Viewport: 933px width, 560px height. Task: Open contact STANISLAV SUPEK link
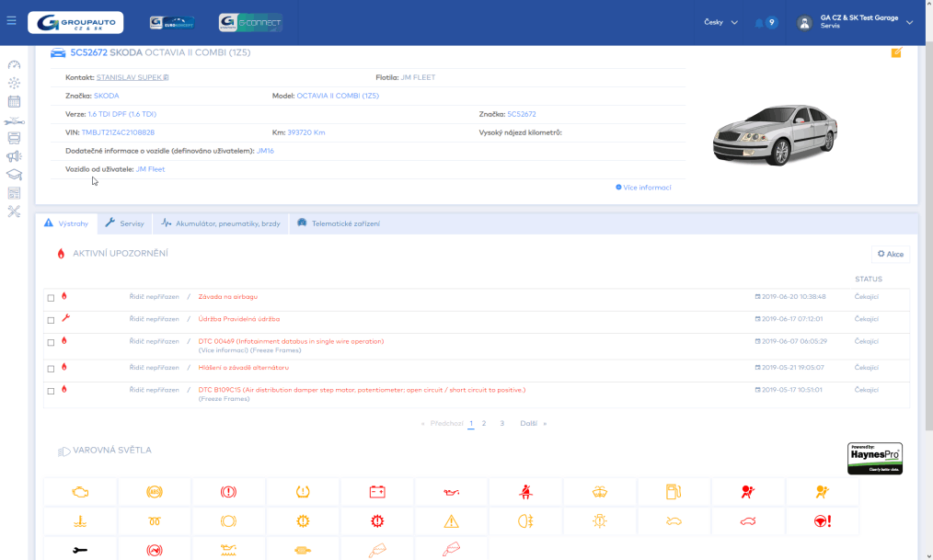point(132,77)
